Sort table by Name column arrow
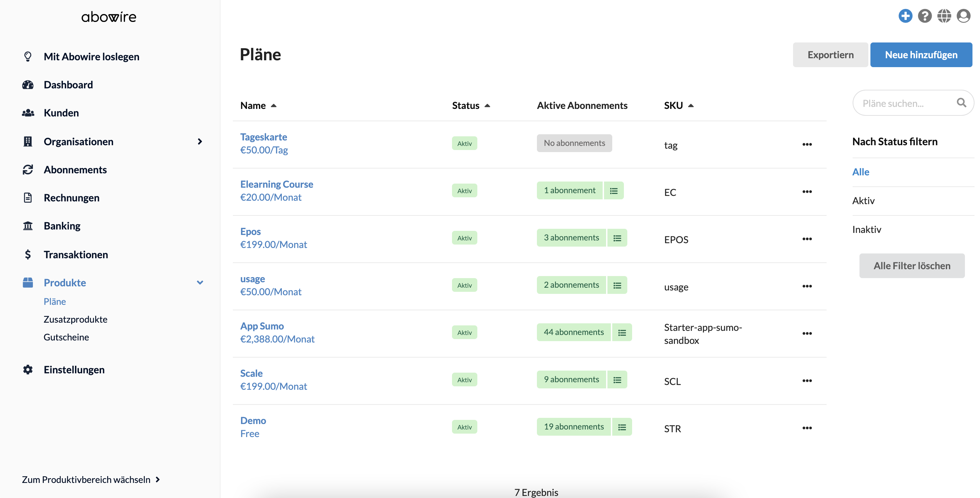 [274, 105]
